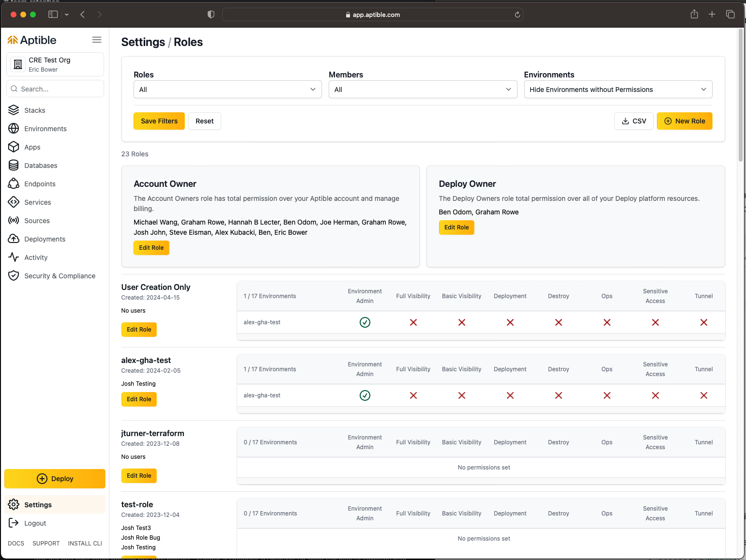Open the Members filter dropdown
Screen dimensions: 746x560
(x=423, y=90)
